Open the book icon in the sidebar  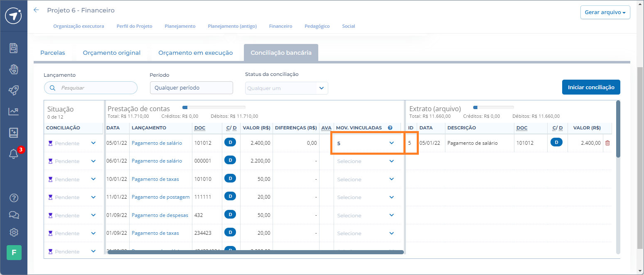(x=14, y=133)
